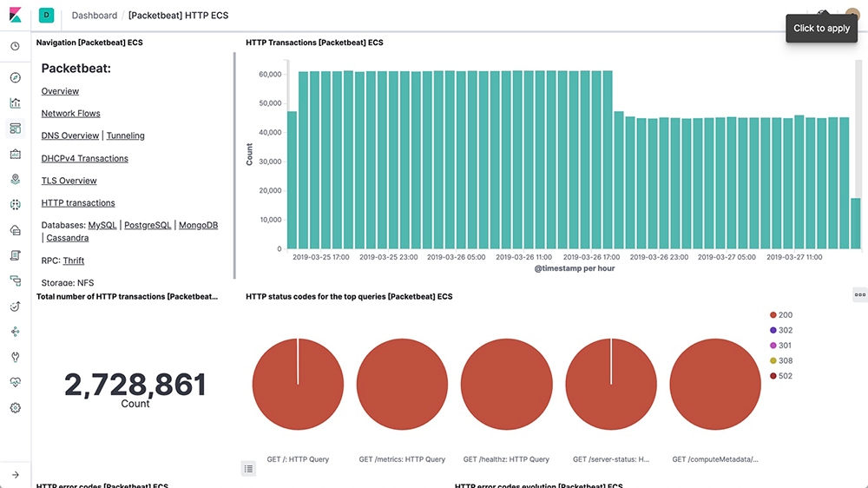Toggle legend for HTTP status codes chart
The image size is (868, 488).
248,469
